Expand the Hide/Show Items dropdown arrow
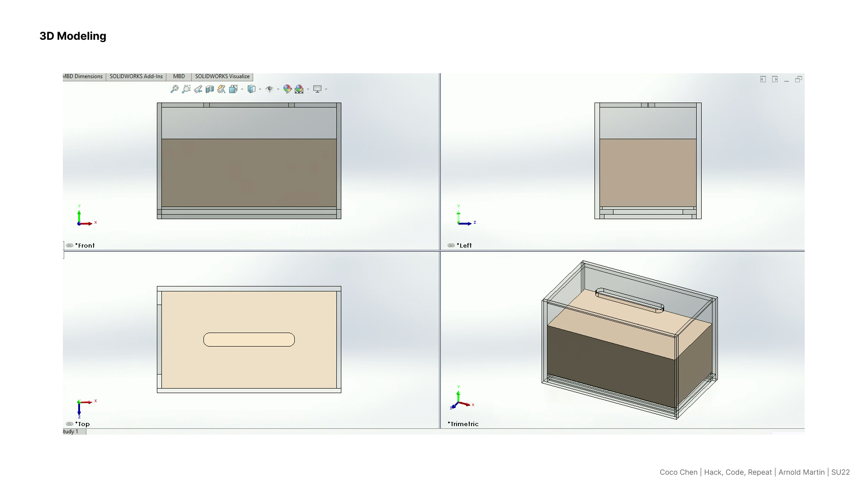Image resolution: width=868 pixels, height=488 pixels. tap(278, 89)
